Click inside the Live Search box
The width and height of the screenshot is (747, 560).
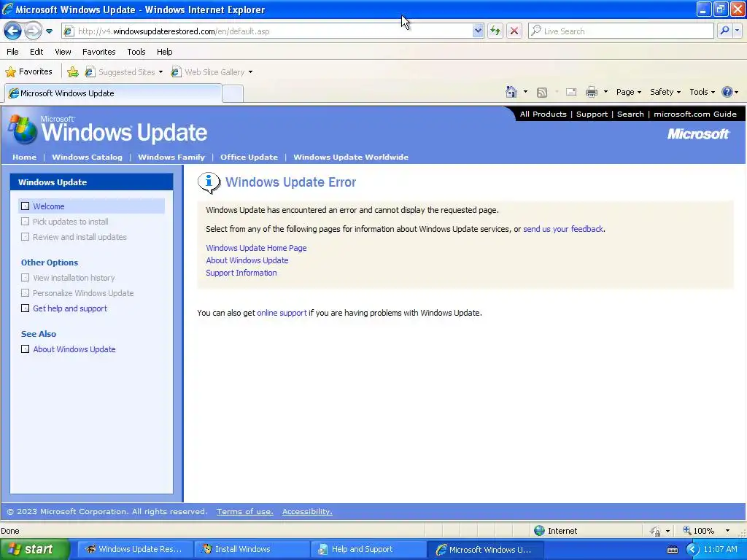click(620, 31)
